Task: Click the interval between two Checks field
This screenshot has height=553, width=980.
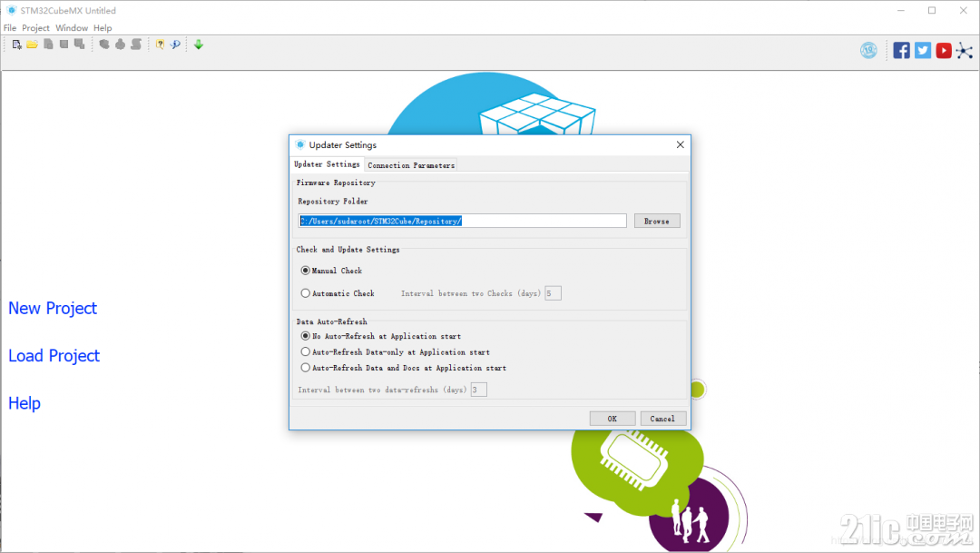Action: pyautogui.click(x=553, y=292)
